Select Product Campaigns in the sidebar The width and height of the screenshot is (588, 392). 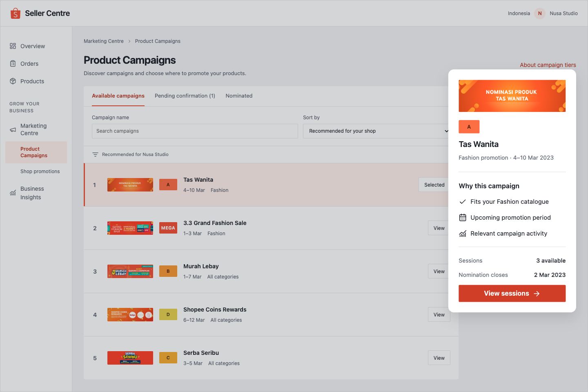point(36,152)
